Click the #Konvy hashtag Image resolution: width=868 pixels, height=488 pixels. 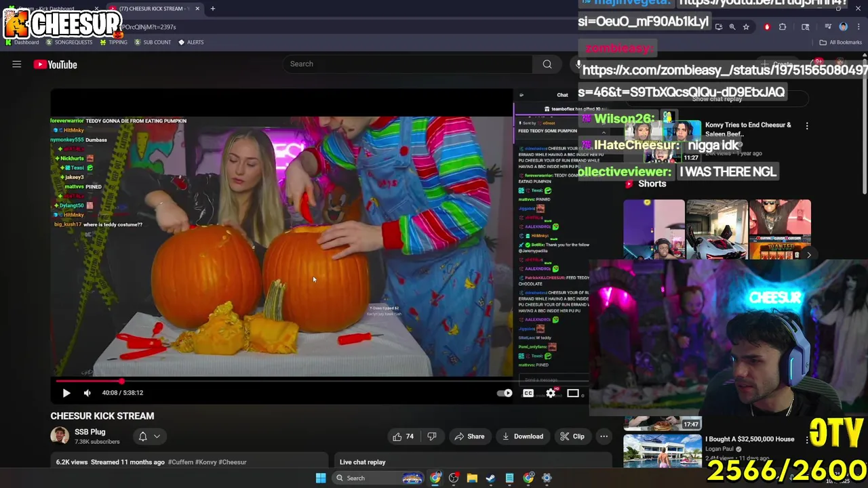pyautogui.click(x=207, y=462)
